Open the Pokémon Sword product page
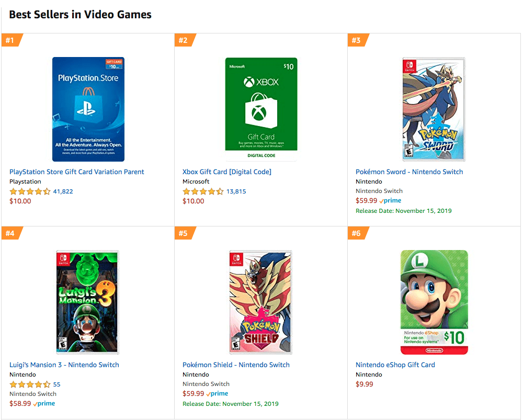 [409, 172]
